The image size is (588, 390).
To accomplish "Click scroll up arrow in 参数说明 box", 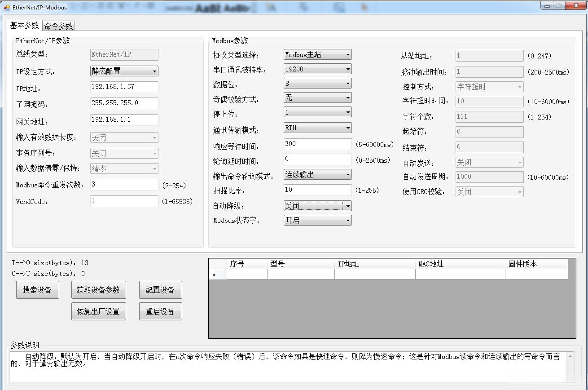I will (x=570, y=356).
